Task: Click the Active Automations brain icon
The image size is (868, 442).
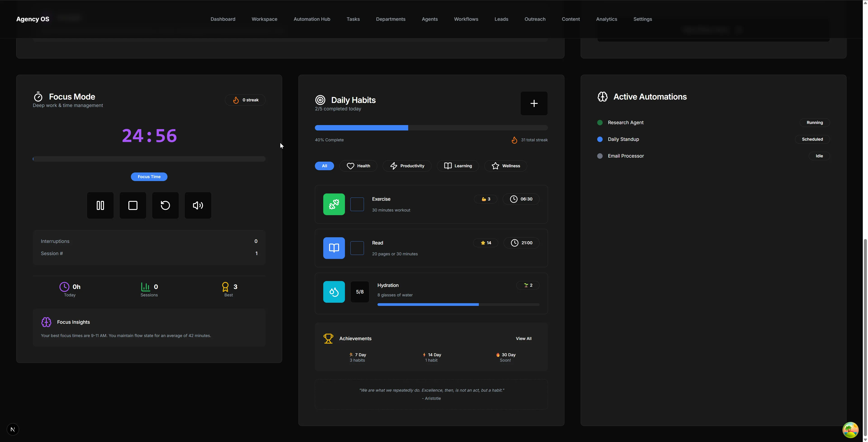Action: [x=603, y=97]
